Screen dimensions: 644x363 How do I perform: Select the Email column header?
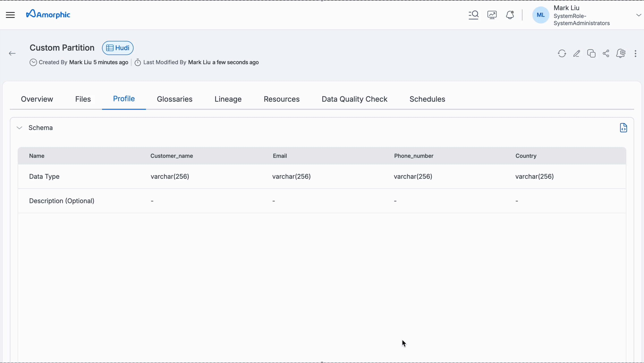tap(280, 156)
